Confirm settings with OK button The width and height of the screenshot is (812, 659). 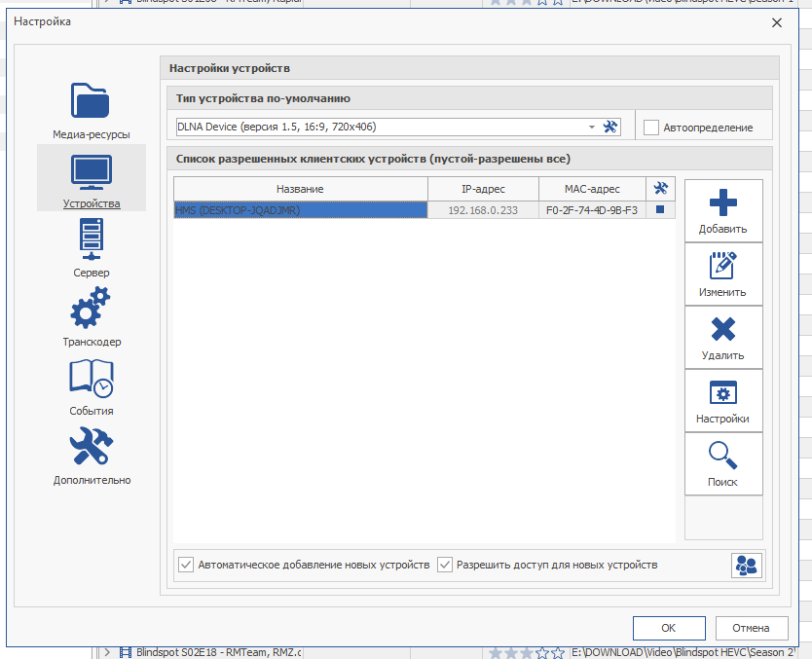(x=668, y=628)
